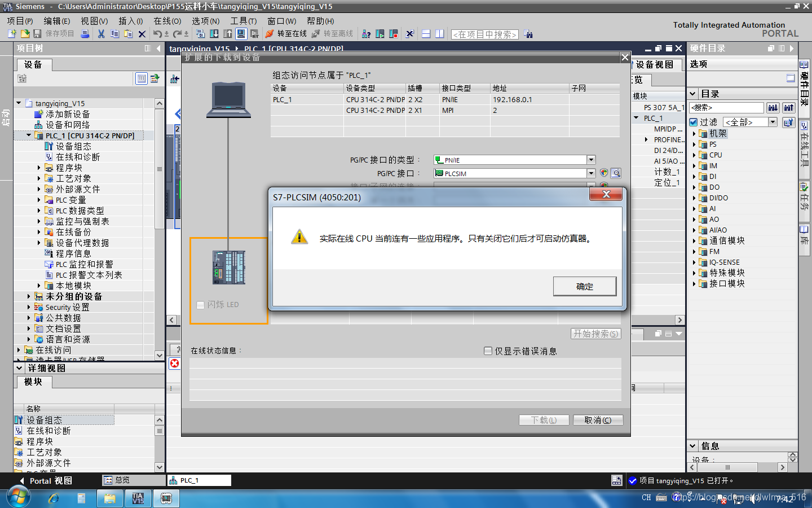This screenshot has height=508, width=812.
Task: Confirm the S7-PLCSIM warning with 确定
Action: coord(585,286)
